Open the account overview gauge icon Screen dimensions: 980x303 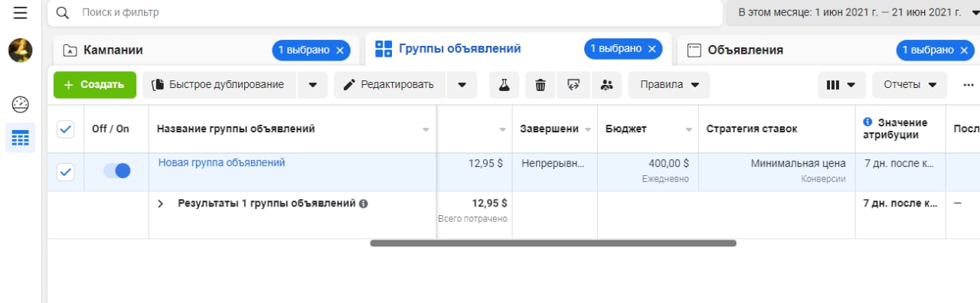tap(20, 105)
